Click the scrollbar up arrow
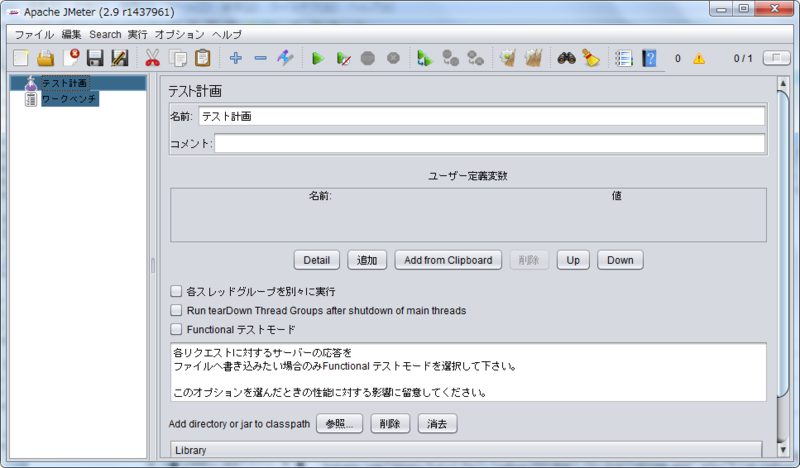The height and width of the screenshot is (468, 800). 783,83
